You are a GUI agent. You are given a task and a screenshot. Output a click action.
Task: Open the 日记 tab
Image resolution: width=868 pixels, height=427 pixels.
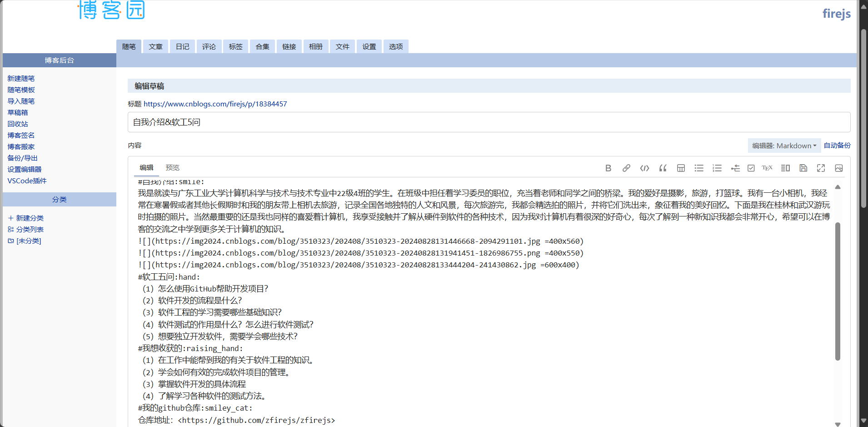[x=183, y=46]
